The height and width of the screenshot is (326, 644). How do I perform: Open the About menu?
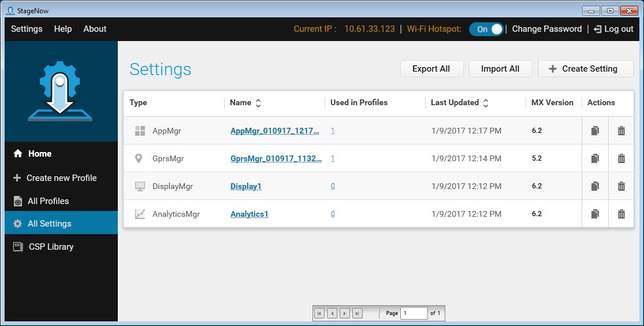click(x=95, y=29)
